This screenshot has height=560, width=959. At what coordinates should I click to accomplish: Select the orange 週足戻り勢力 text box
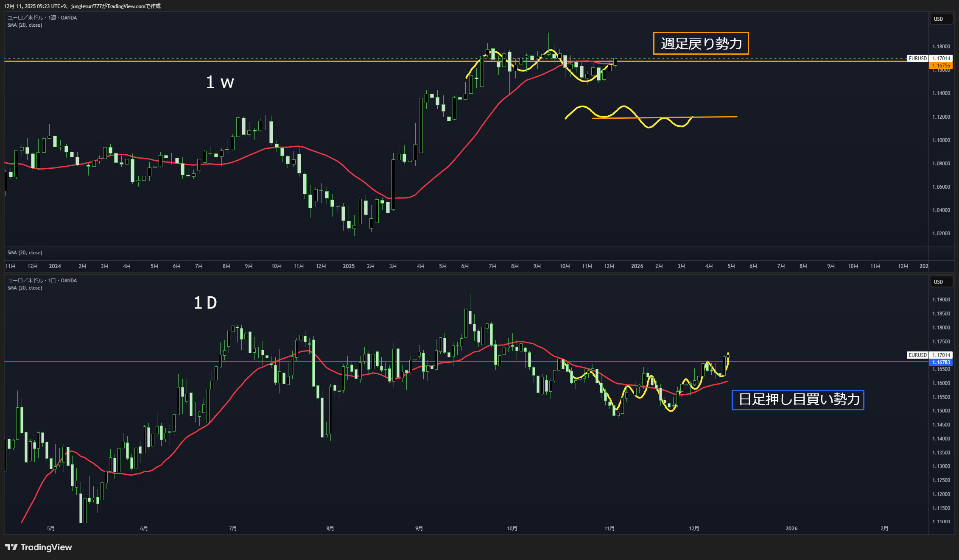pyautogui.click(x=701, y=43)
